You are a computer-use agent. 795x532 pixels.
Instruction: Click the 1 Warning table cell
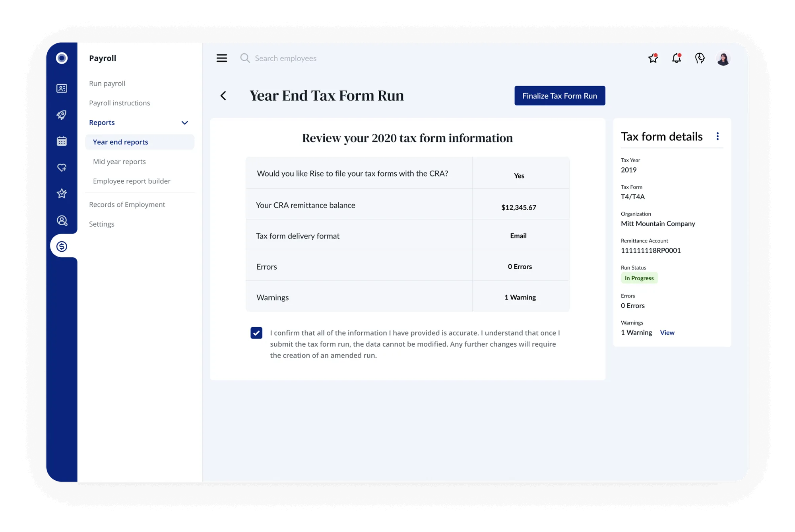[520, 297]
